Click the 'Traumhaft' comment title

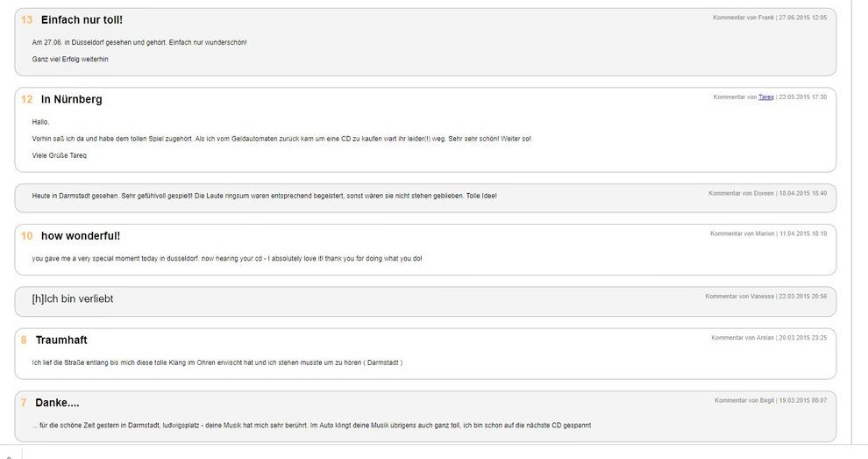point(61,340)
